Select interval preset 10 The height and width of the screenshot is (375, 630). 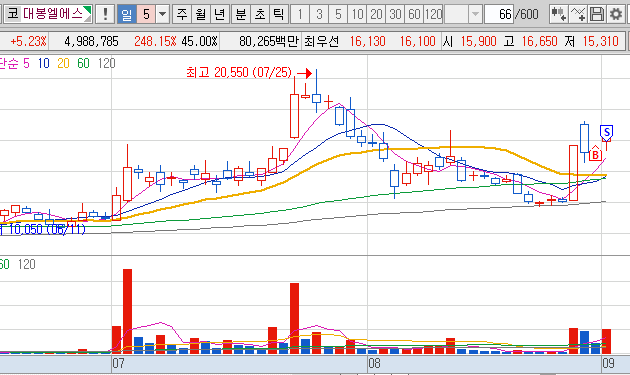pyautogui.click(x=357, y=14)
